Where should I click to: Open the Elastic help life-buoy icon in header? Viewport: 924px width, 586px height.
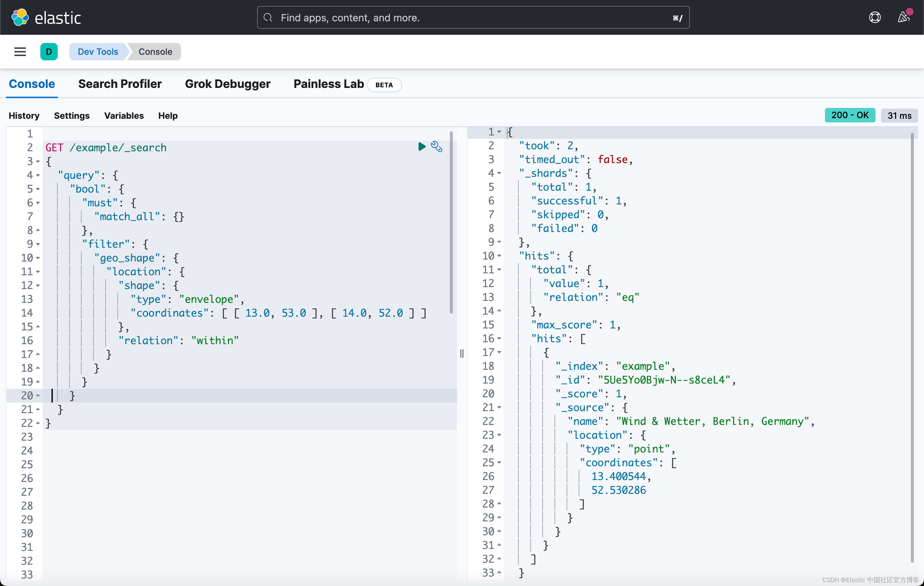[x=874, y=17]
